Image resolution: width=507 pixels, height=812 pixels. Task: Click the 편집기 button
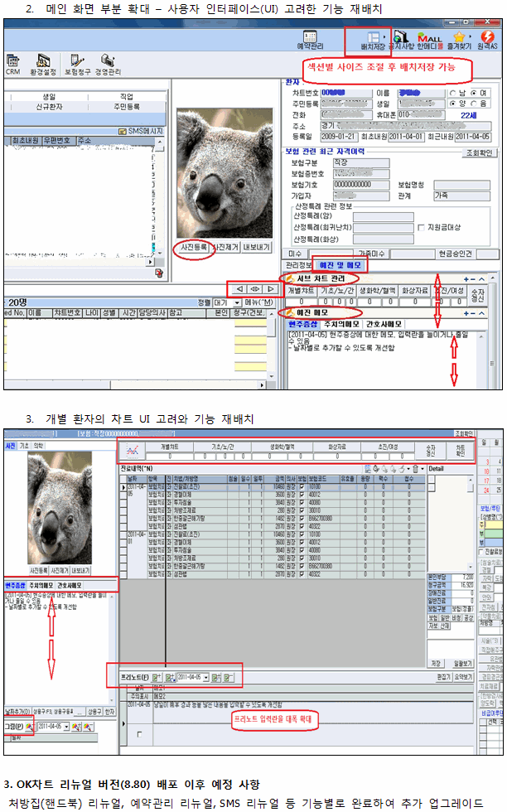tap(442, 677)
